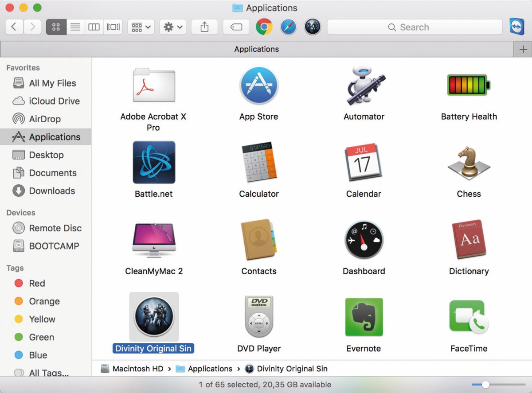This screenshot has width=532, height=393.
Task: Click the CleanMyMac 2 name label
Action: [x=154, y=271]
